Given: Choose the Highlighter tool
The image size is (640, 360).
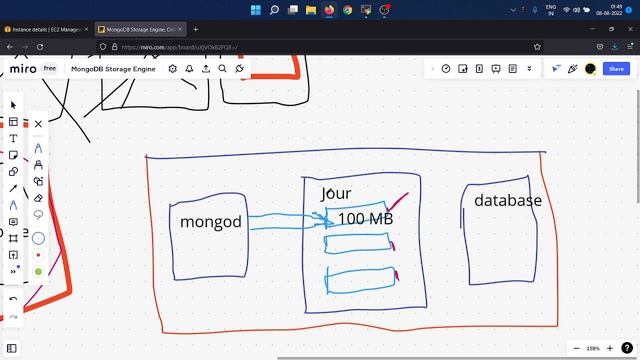Looking at the screenshot, I should click(x=38, y=164).
